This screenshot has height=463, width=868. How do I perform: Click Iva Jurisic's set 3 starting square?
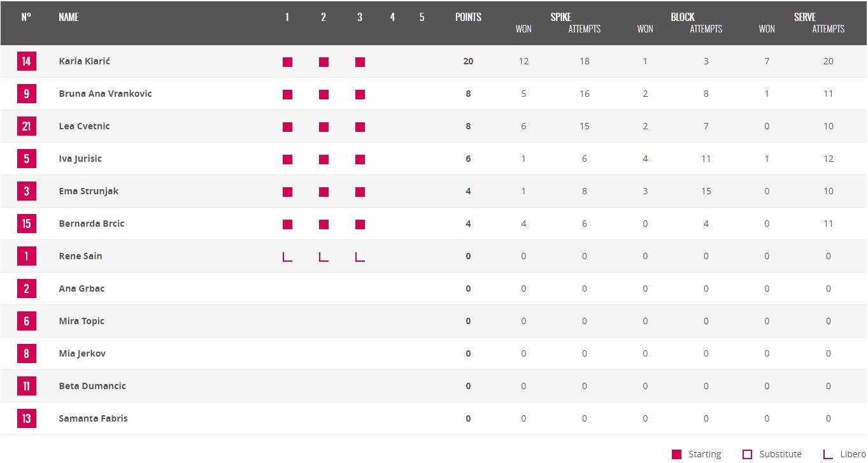click(360, 159)
